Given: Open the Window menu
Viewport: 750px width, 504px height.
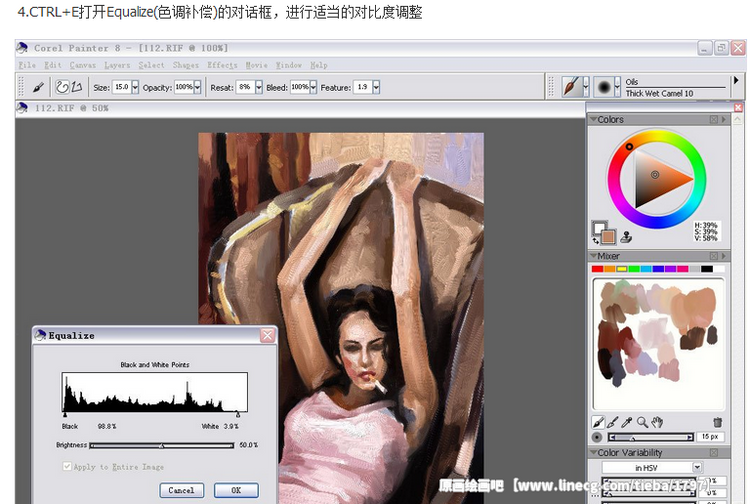Looking at the screenshot, I should [x=288, y=65].
